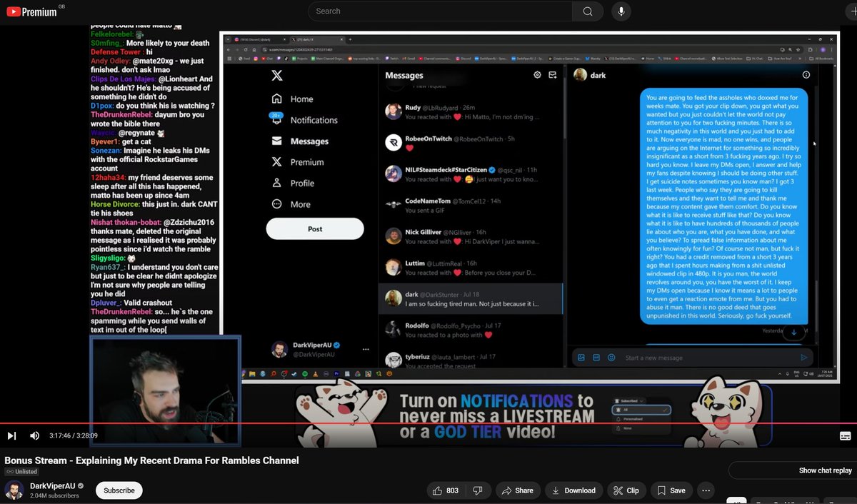Click the send arrow in message composer
Image resolution: width=857 pixels, height=504 pixels.
[804, 358]
